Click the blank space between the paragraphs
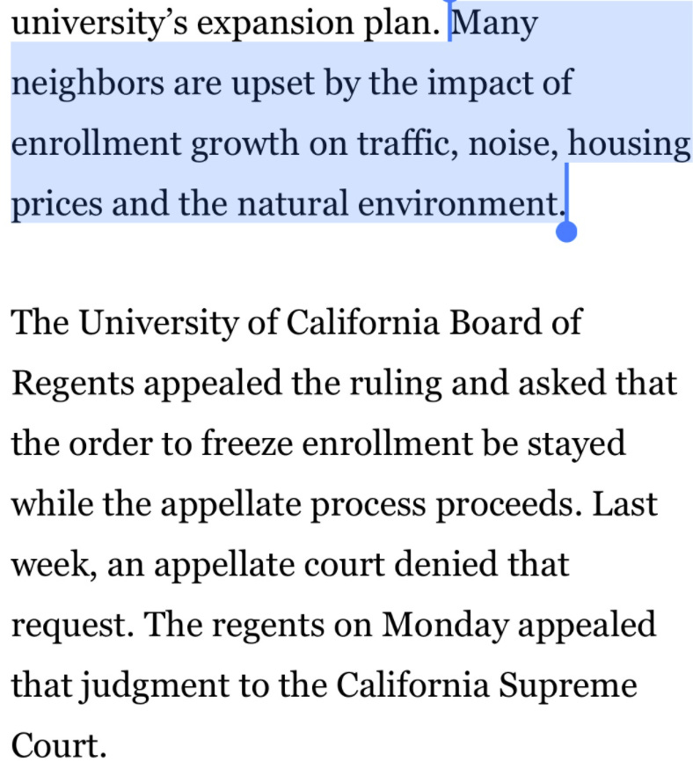Screen dimensions: 693x784 346,265
